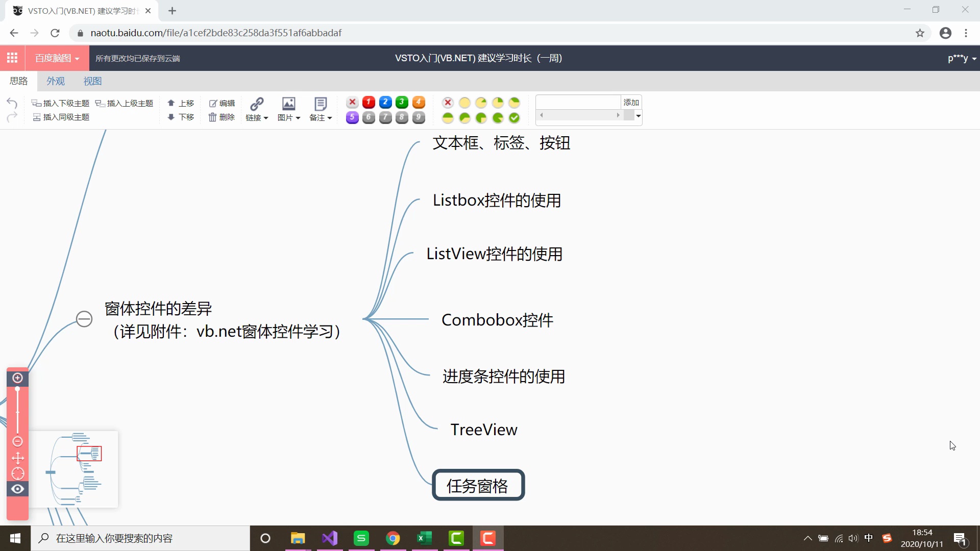Click the remove priority X icon

point(352,102)
